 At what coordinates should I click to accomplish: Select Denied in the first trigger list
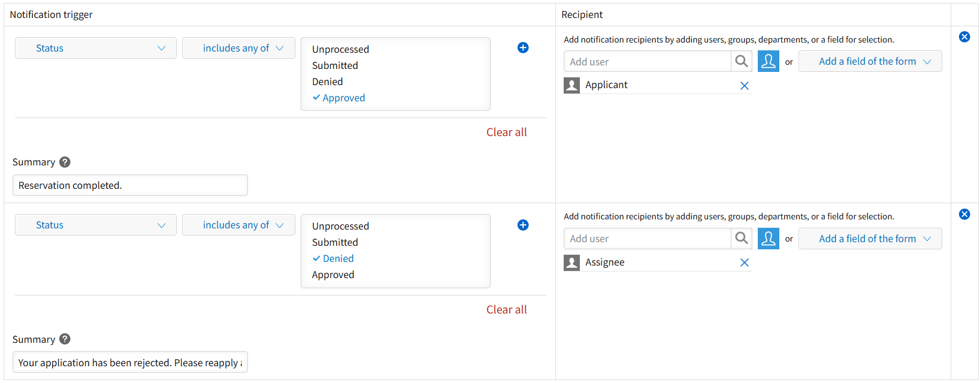click(x=328, y=82)
